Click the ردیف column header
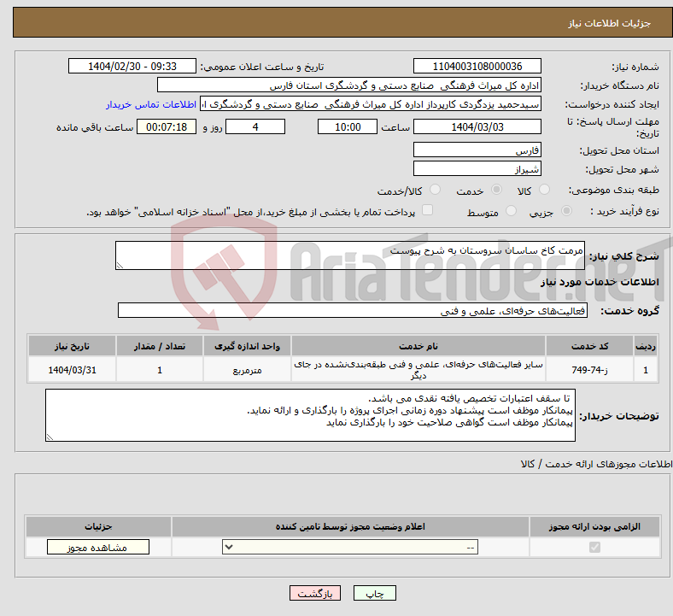Viewport: 673px width, 616px height. (x=646, y=346)
